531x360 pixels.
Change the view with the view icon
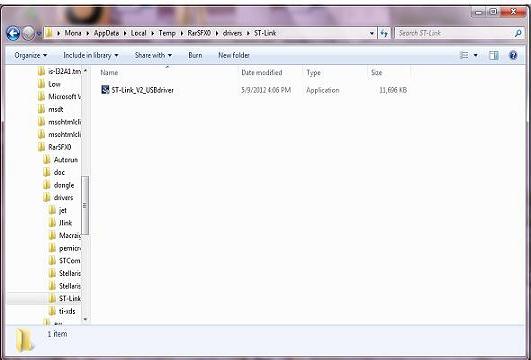[x=464, y=55]
